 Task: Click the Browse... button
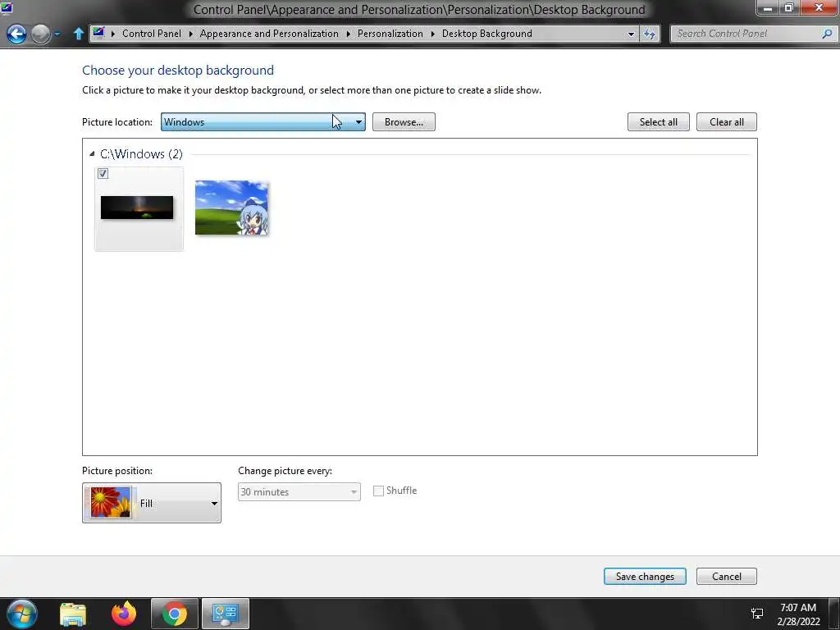(x=404, y=122)
